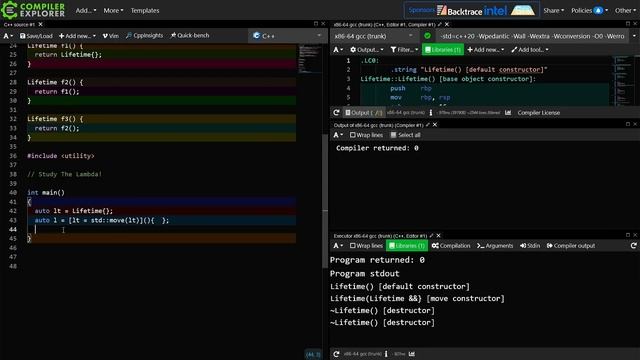
Task: Click the executor timing chart icon
Action: 411,354
